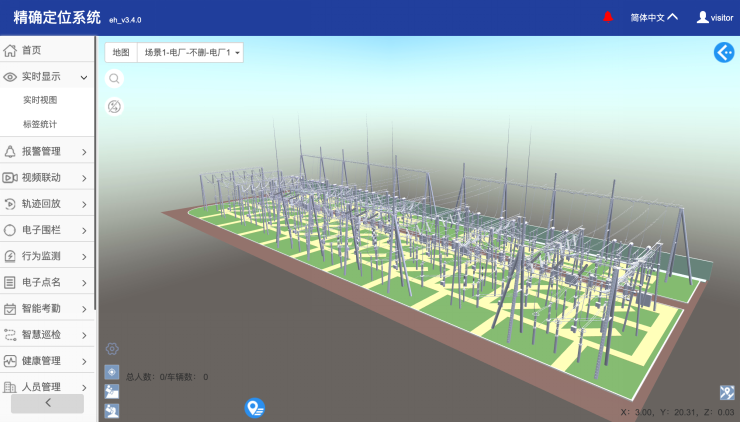Image resolution: width=740 pixels, height=422 pixels.
Task: Toggle the upper person-view icon at bottom left
Action: 112,391
